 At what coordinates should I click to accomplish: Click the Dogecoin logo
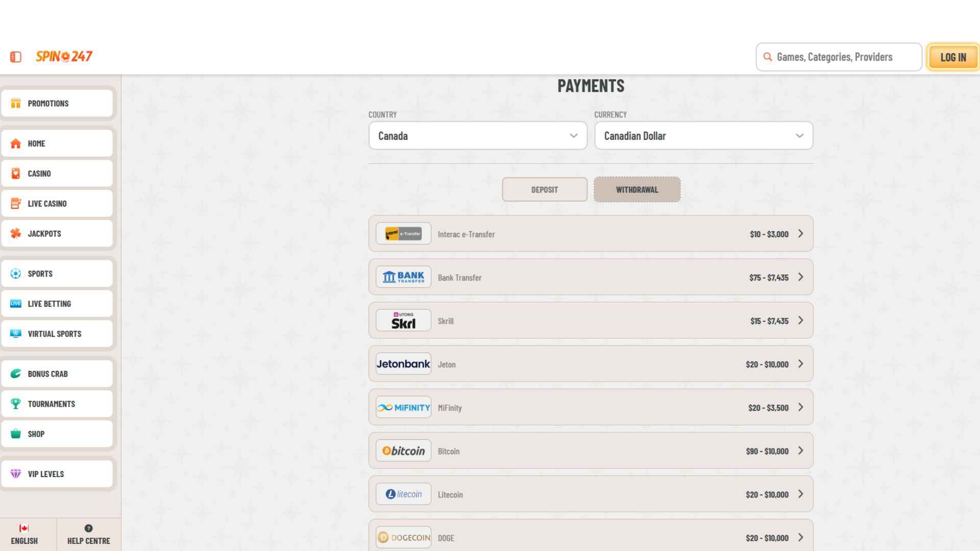coord(403,537)
